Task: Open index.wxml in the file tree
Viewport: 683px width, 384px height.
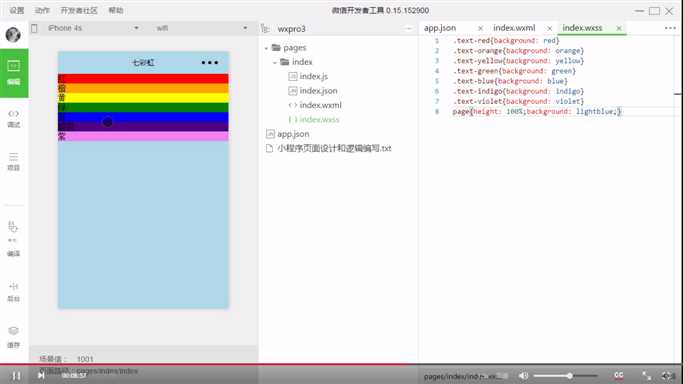Action: (320, 105)
